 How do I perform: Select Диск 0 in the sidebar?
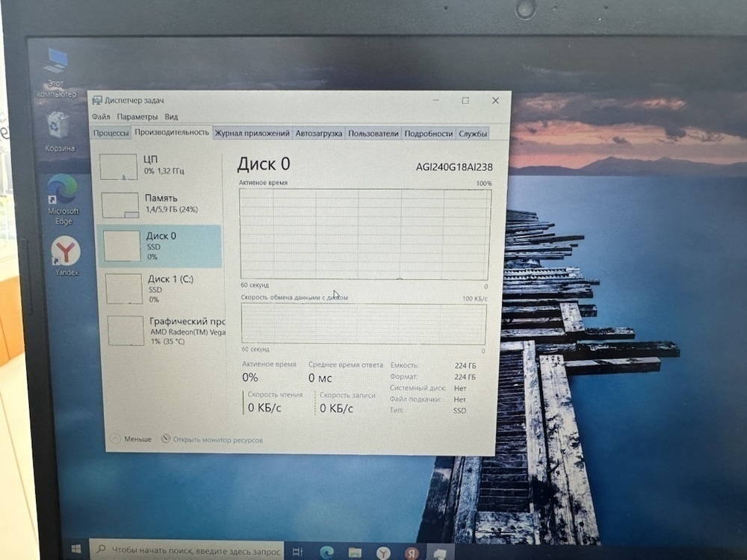tap(159, 246)
